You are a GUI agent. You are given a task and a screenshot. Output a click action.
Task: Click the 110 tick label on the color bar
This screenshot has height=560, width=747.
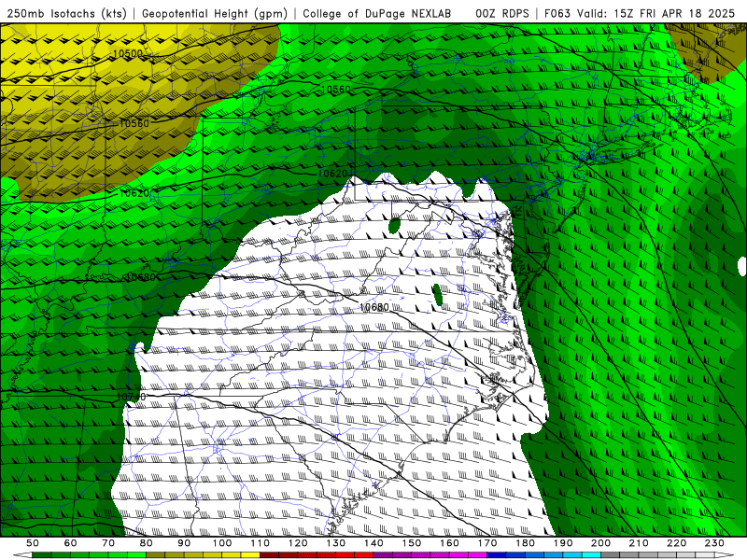261,543
